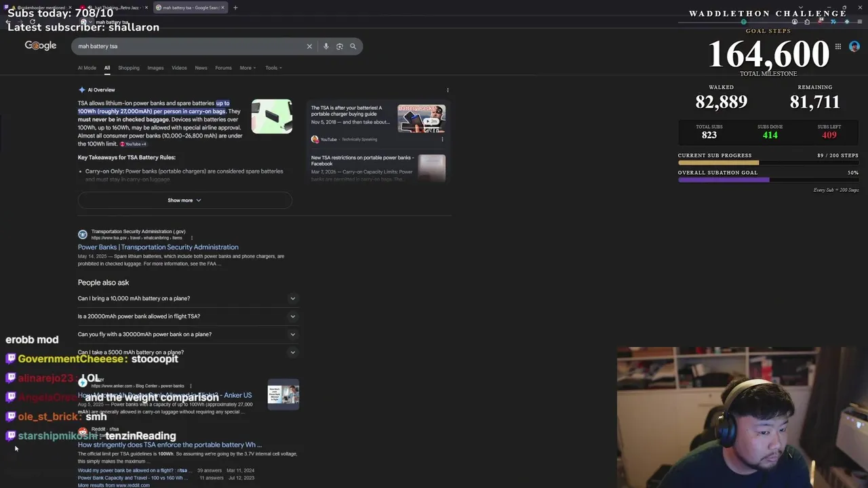Screen dimensions: 868x488
Task: Click the Google logo
Action: (41, 45)
